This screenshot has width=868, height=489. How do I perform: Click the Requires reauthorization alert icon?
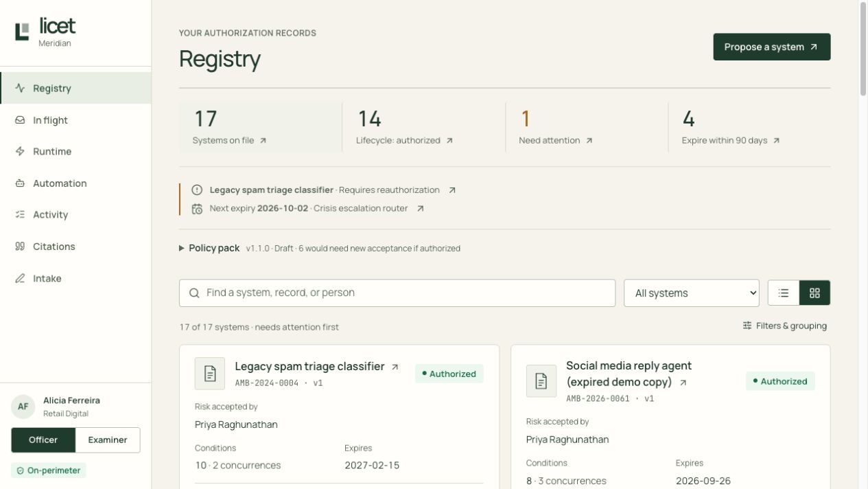pyautogui.click(x=197, y=190)
